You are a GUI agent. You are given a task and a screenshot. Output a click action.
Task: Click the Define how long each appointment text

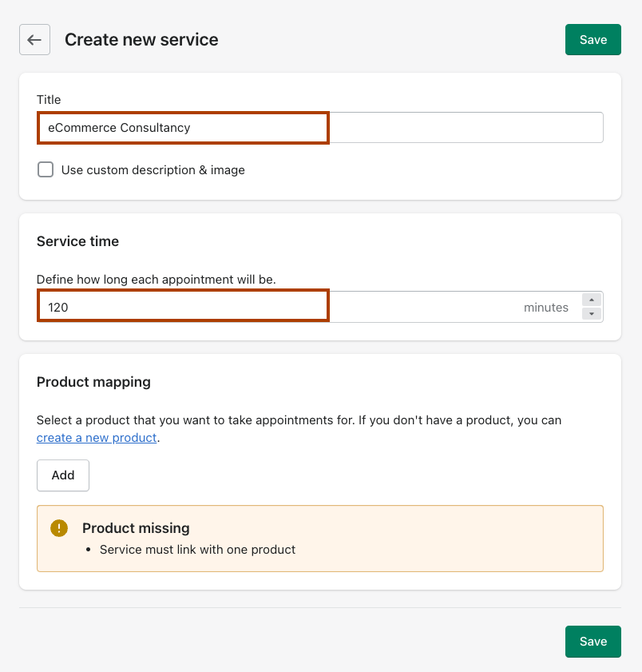pyautogui.click(x=156, y=280)
